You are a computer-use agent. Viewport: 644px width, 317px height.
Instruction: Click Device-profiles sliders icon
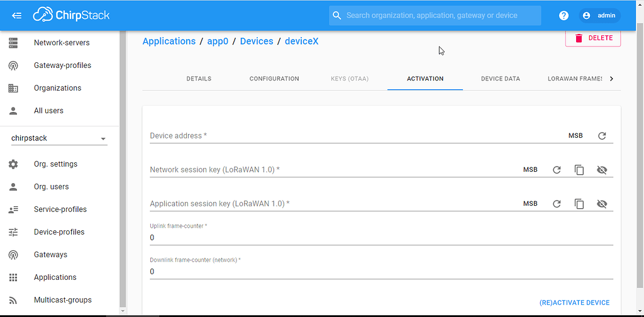(13, 232)
